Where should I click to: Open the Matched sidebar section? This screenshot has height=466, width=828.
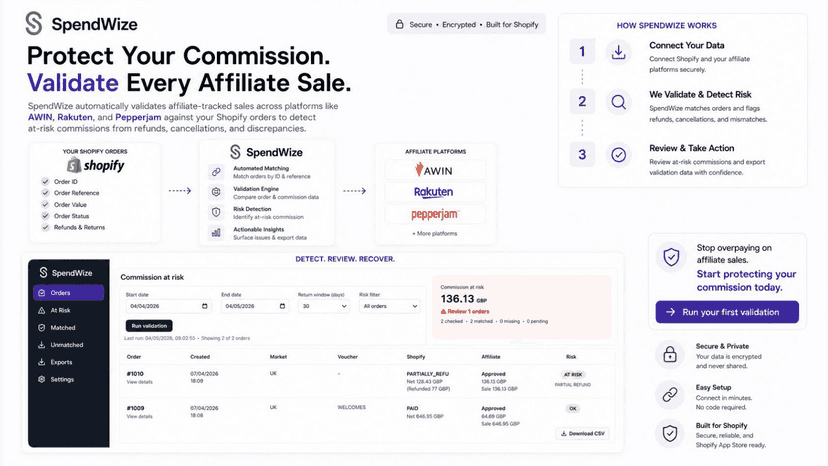click(x=69, y=328)
